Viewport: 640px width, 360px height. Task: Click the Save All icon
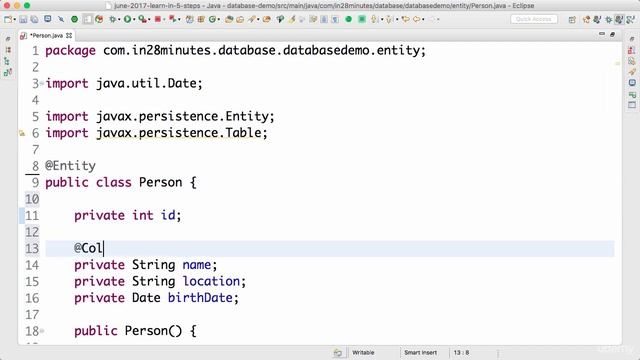click(x=34, y=19)
